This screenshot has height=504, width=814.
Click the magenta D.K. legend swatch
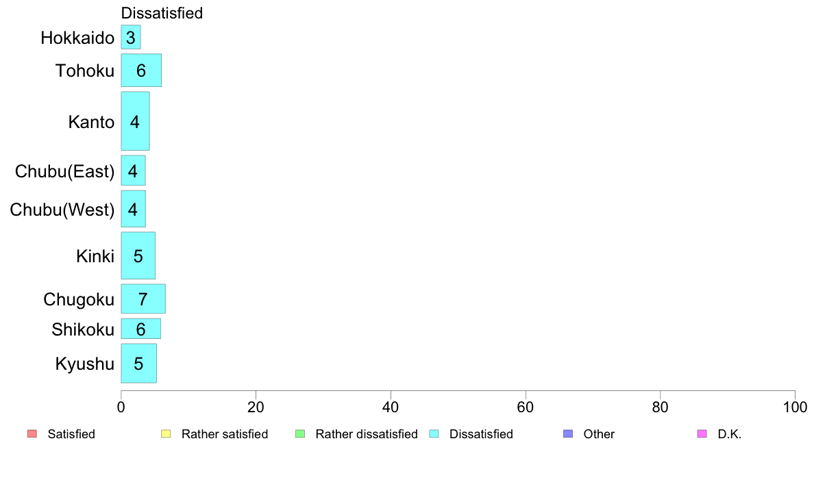(702, 434)
